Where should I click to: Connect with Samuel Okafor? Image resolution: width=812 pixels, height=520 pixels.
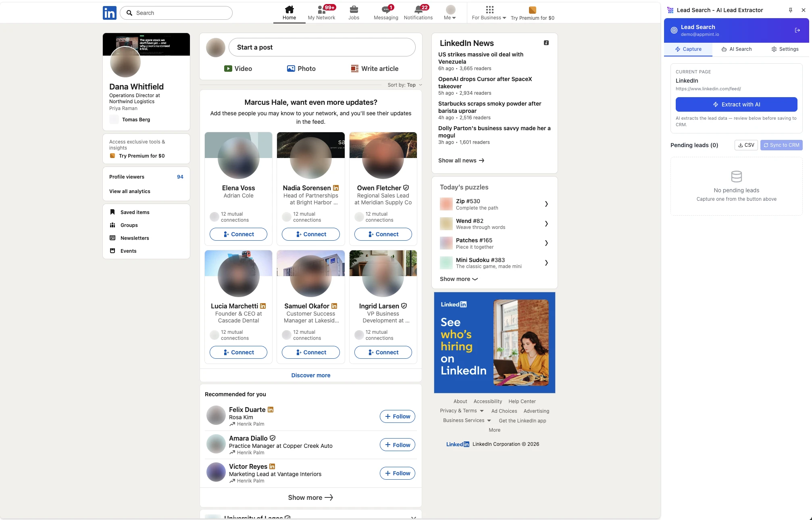pos(311,352)
